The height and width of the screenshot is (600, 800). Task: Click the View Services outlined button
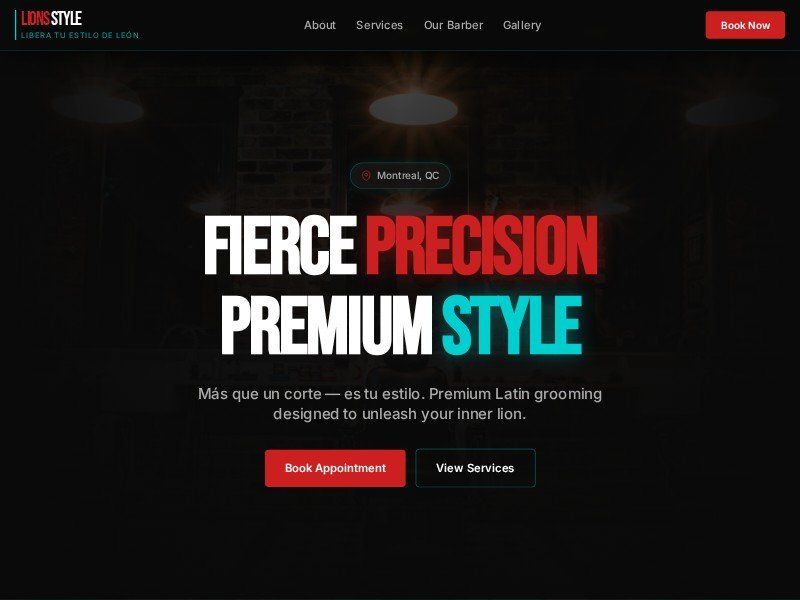[x=476, y=468]
